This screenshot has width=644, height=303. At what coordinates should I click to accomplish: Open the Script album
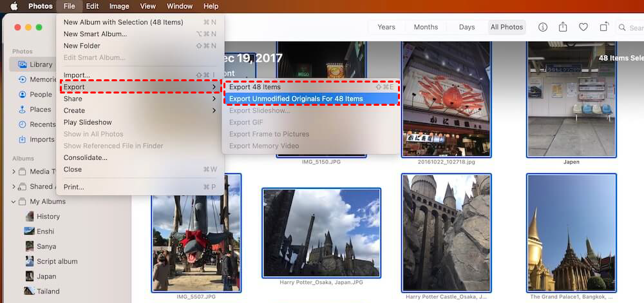[52, 262]
